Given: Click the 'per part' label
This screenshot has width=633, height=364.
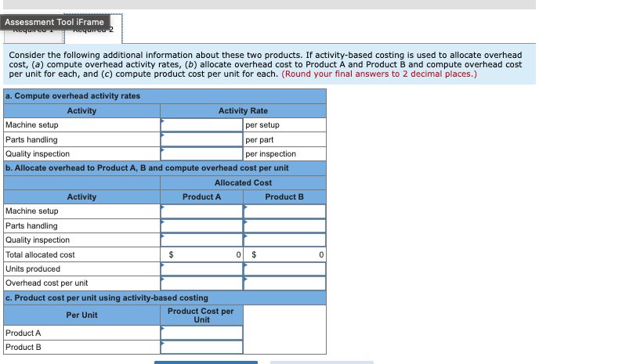Looking at the screenshot, I should click(x=259, y=139).
